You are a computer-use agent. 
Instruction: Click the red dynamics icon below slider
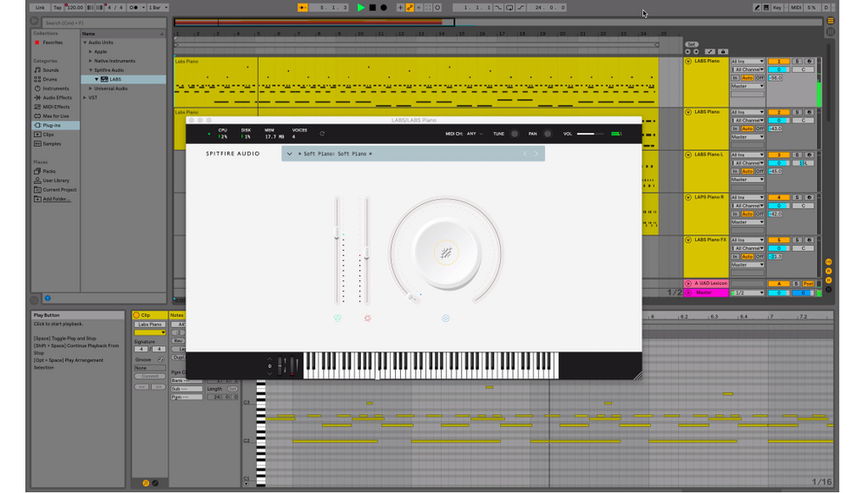coord(367,319)
